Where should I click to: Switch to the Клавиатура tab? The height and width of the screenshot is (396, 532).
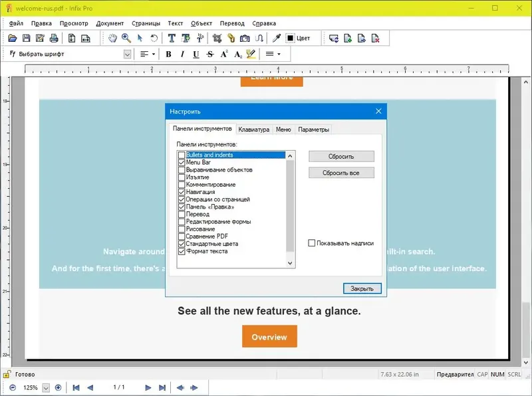click(x=255, y=129)
